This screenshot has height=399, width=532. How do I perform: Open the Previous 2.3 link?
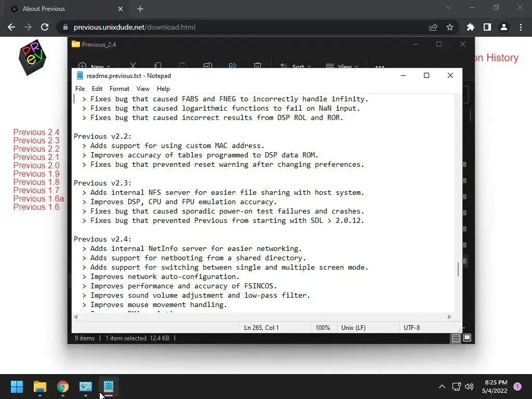(x=36, y=140)
